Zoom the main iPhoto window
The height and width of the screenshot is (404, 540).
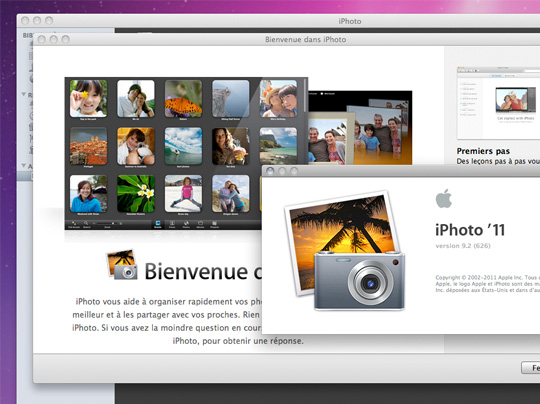pos(49,21)
